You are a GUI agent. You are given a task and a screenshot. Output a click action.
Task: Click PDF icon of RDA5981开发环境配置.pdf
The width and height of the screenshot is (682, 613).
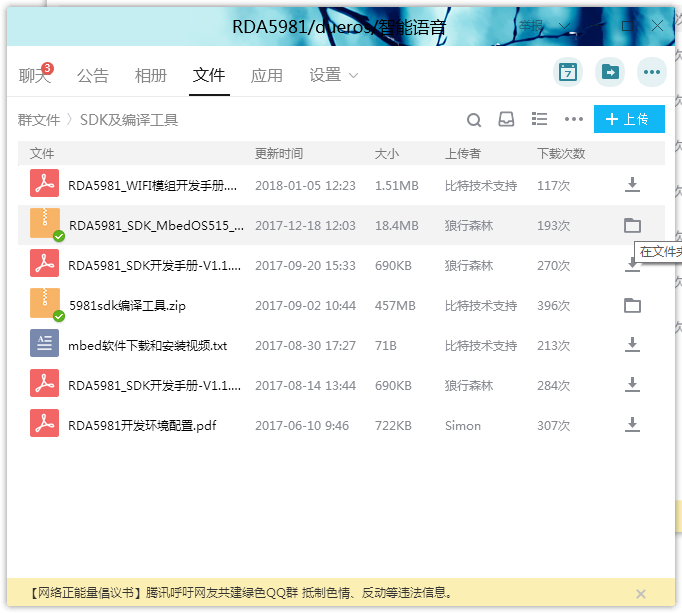[x=44, y=423]
